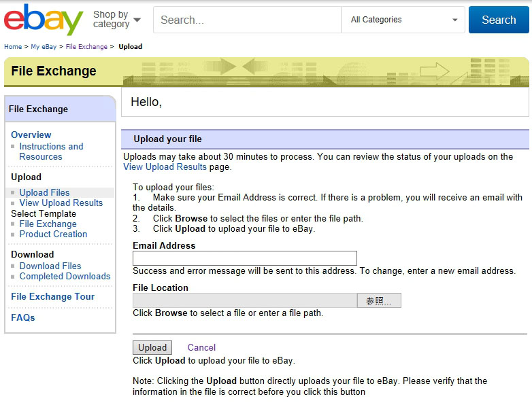Open Download Files link
The height and width of the screenshot is (403, 532).
pos(50,266)
